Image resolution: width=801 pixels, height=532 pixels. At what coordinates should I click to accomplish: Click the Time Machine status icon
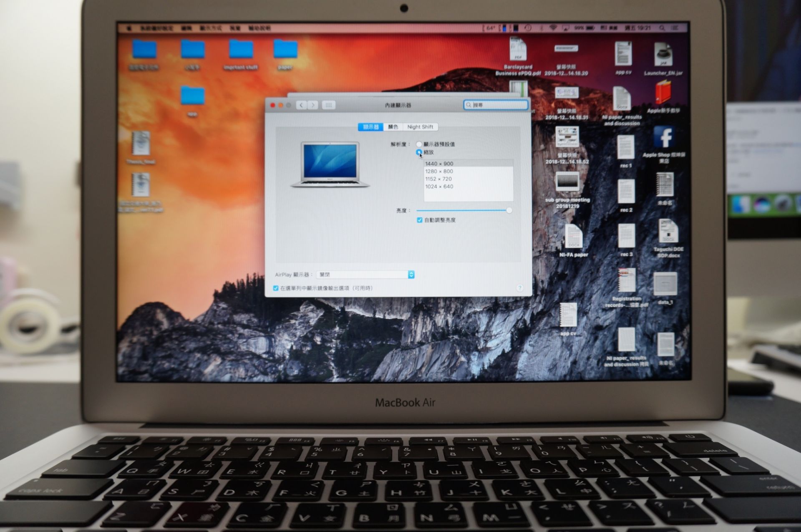(528, 28)
